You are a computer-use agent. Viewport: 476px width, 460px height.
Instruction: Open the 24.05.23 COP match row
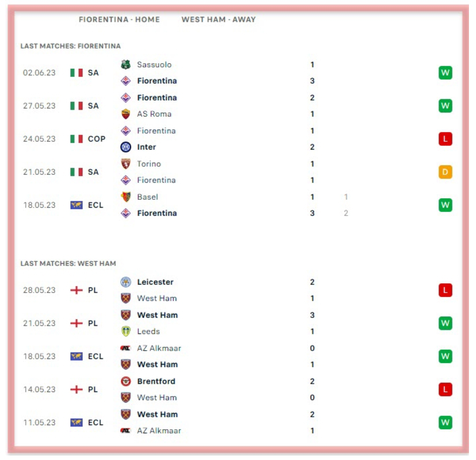[220, 139]
